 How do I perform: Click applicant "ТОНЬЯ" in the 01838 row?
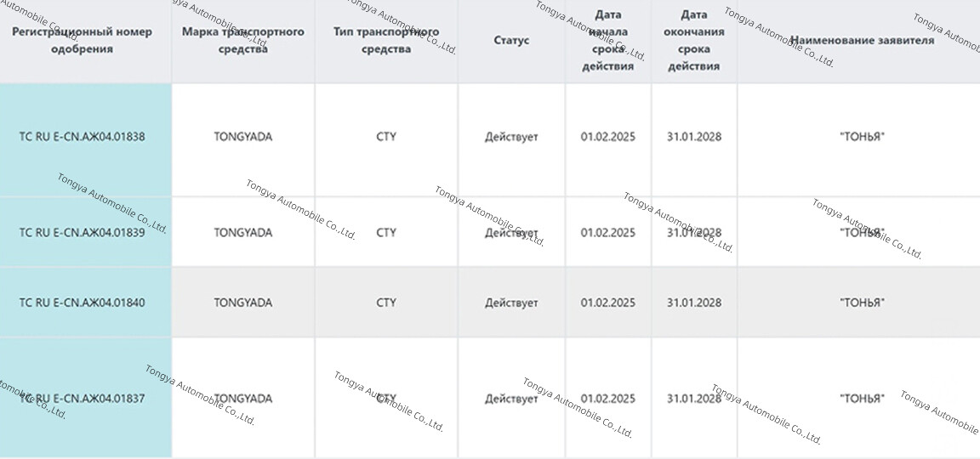point(862,137)
